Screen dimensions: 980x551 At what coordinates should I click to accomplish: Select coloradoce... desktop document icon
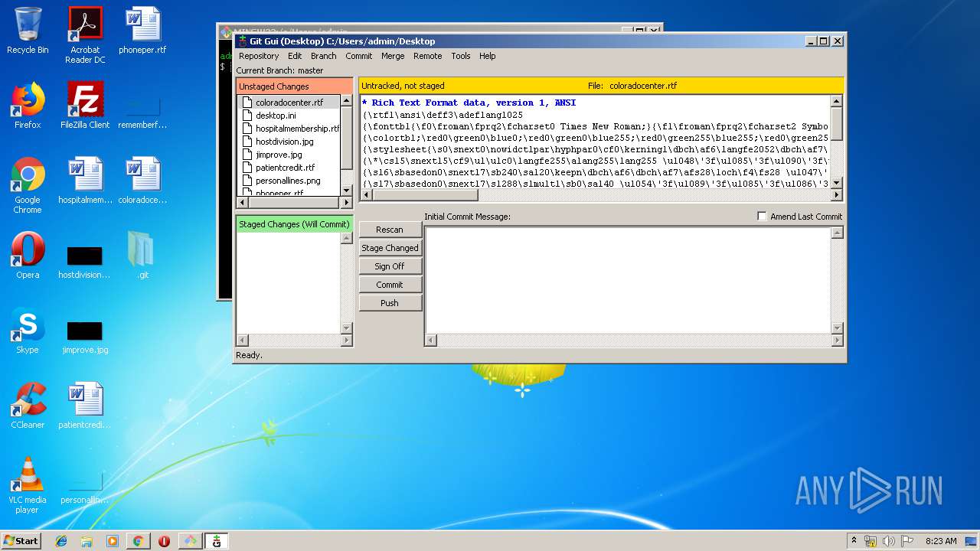click(x=142, y=181)
